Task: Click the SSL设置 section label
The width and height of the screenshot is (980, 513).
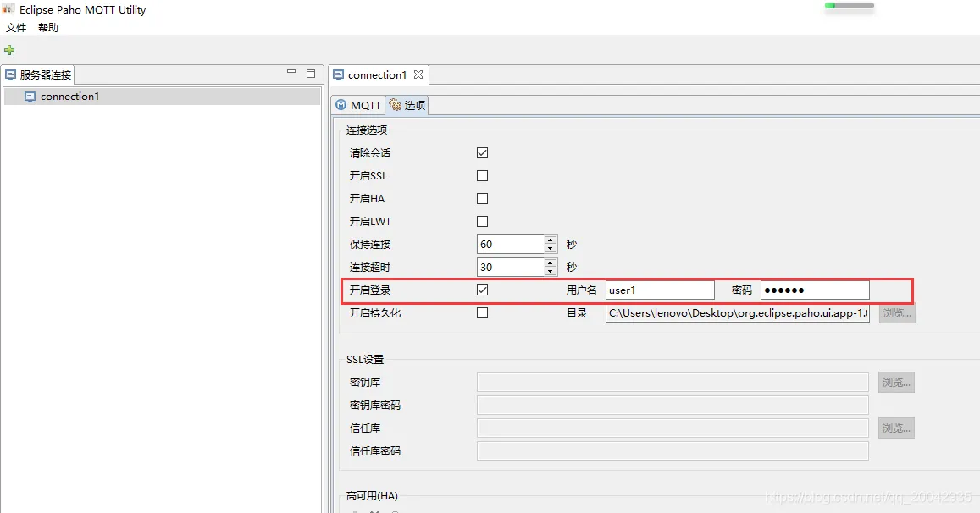Action: pos(365,359)
